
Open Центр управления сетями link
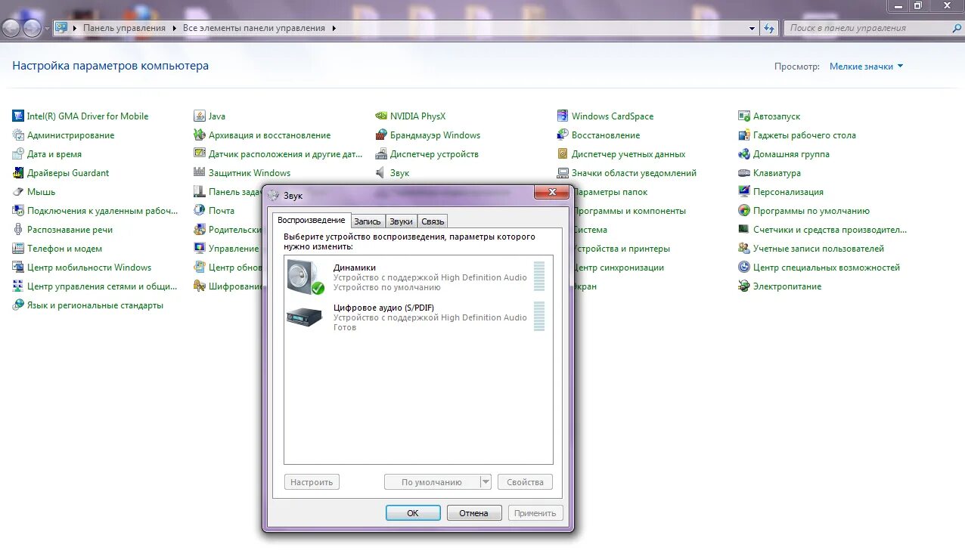click(x=102, y=286)
